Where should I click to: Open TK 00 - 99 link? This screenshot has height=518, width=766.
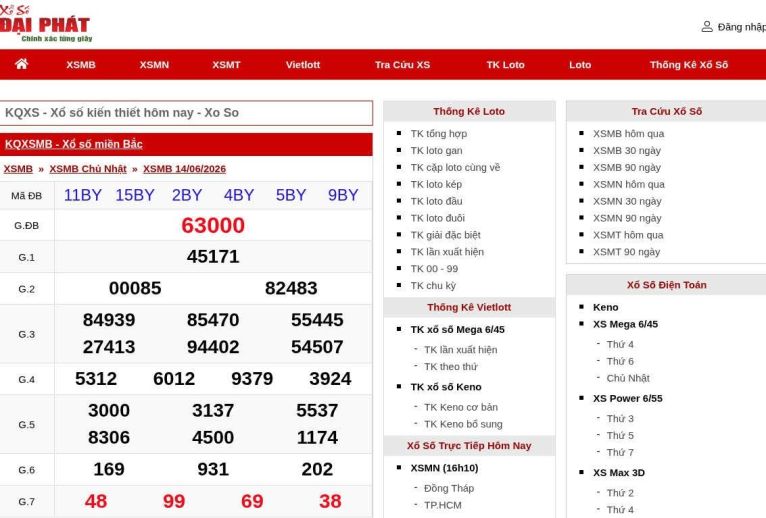coord(434,269)
